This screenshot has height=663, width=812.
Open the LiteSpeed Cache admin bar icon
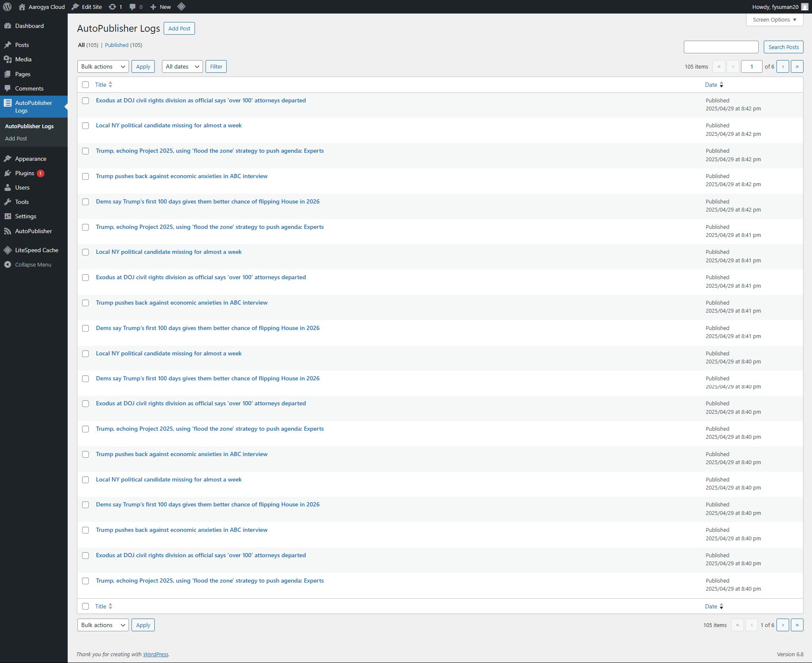tap(181, 7)
